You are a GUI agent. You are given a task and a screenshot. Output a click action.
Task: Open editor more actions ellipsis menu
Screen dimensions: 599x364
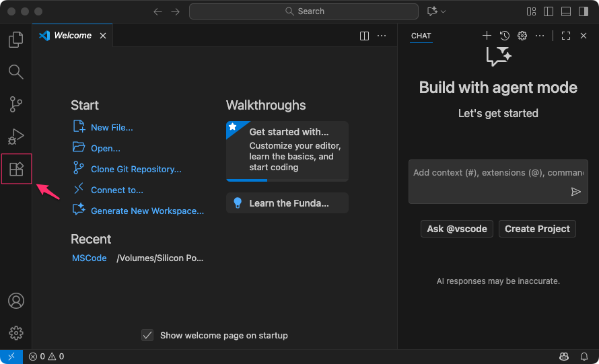[382, 36]
